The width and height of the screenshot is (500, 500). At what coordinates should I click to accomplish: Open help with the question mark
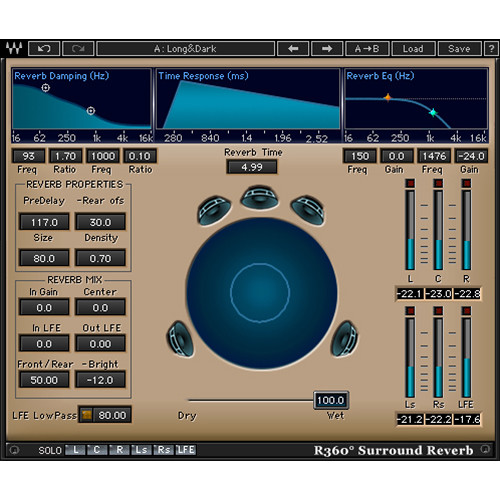click(491, 49)
